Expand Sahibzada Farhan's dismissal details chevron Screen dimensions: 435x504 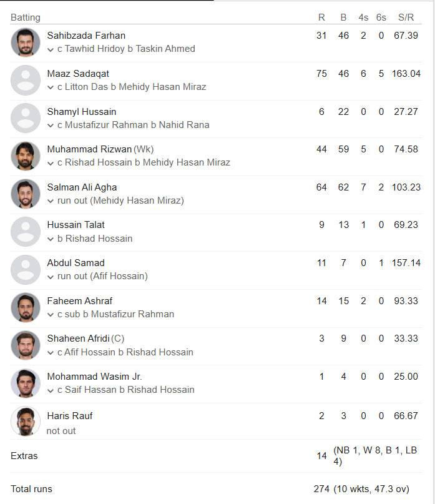pyautogui.click(x=51, y=49)
